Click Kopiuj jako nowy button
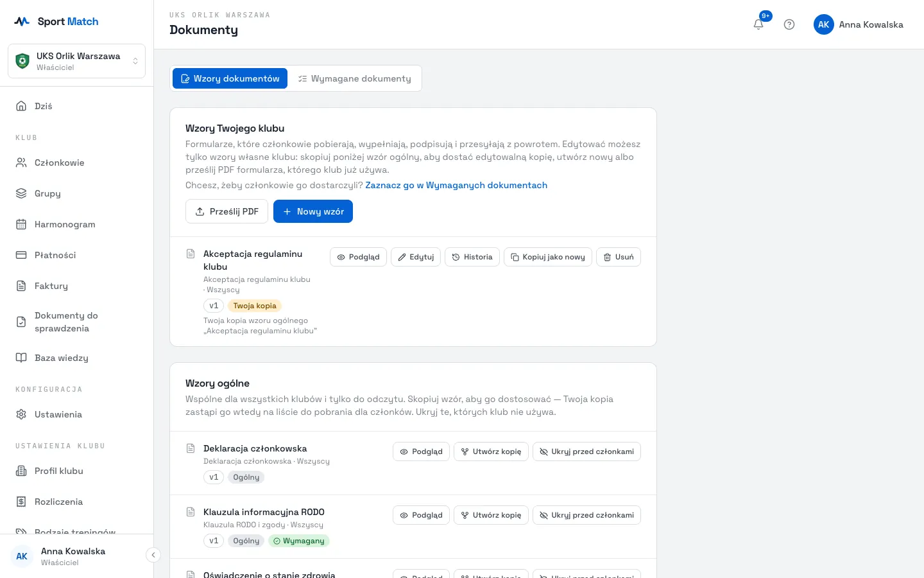This screenshot has height=578, width=924. (548, 257)
